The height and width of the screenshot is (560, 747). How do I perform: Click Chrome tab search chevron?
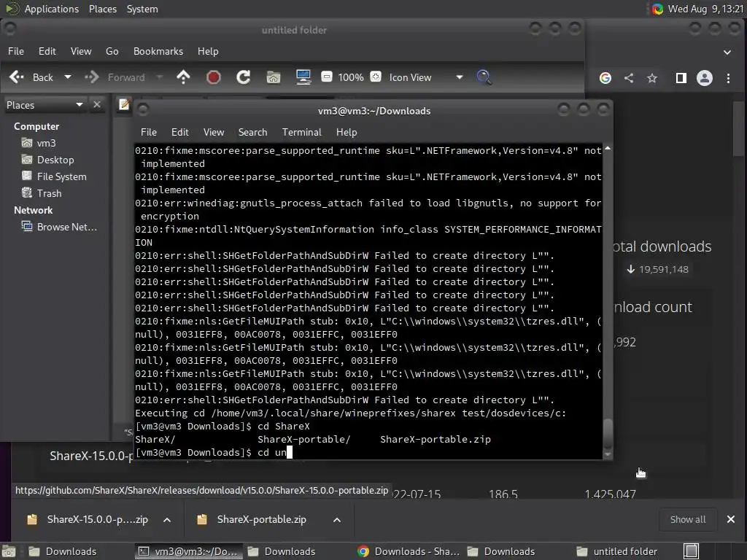pyautogui.click(x=727, y=52)
